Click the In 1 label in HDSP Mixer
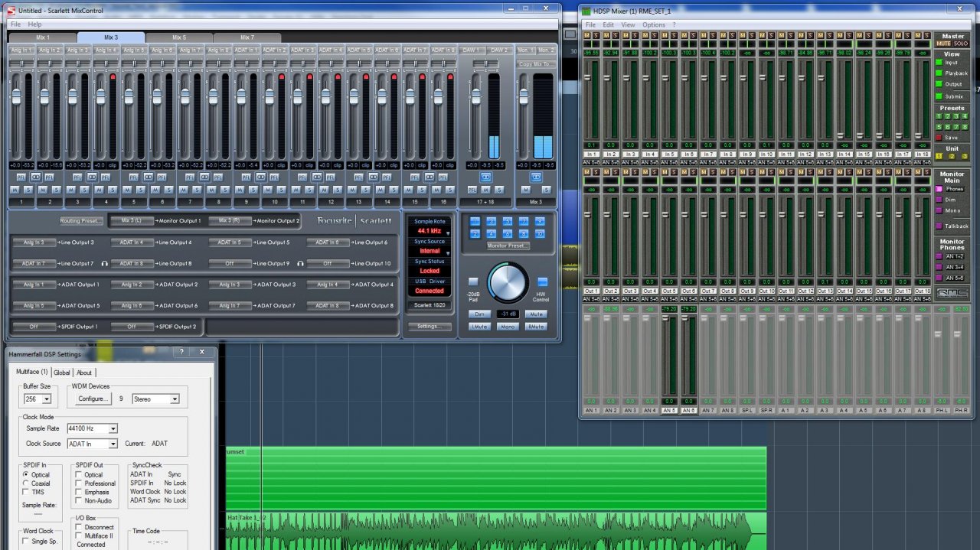 (591, 154)
